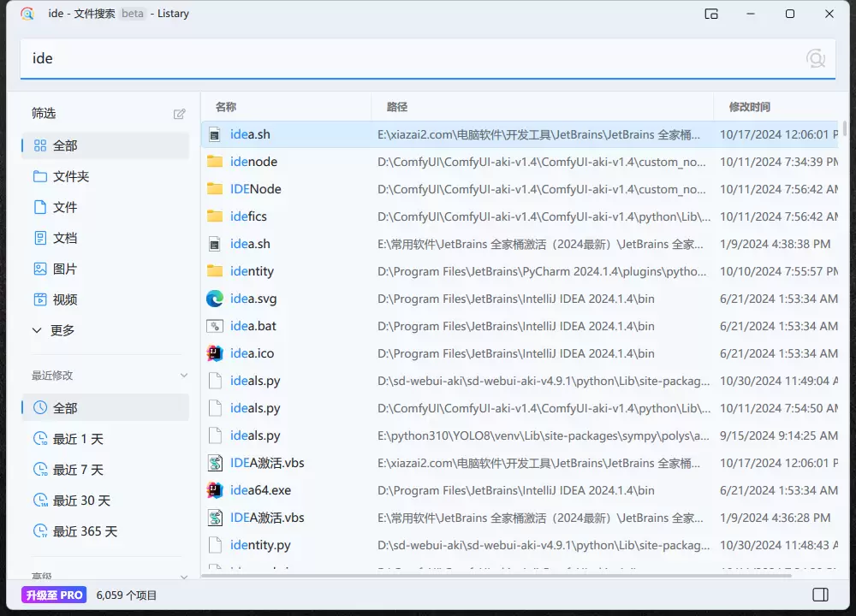Select the idenode folder name
Image resolution: width=856 pixels, height=616 pixels.
point(254,162)
